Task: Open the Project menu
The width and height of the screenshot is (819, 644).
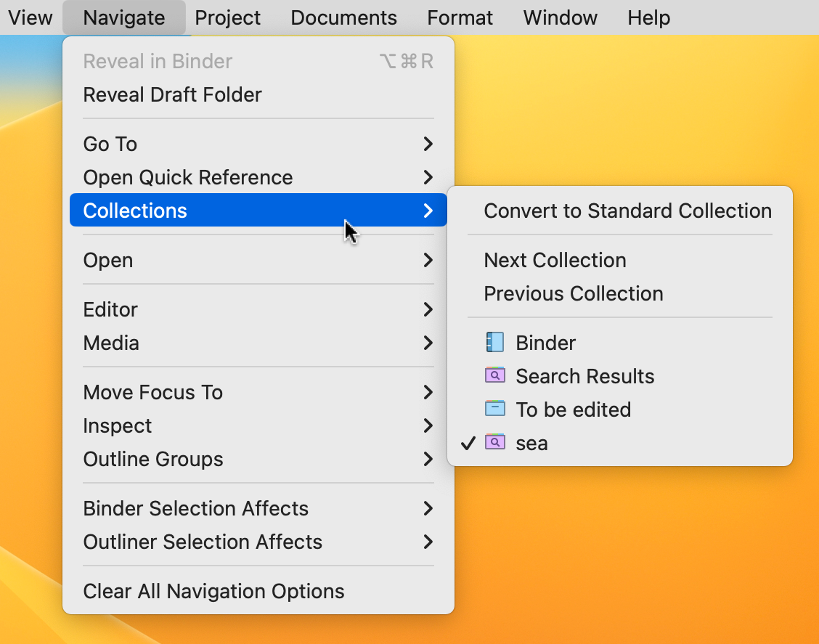Action: click(x=228, y=17)
